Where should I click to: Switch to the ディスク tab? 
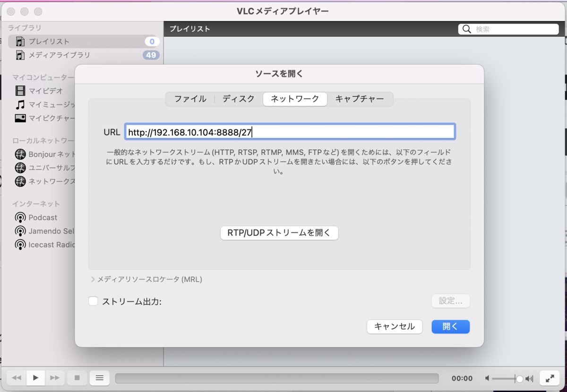[239, 99]
